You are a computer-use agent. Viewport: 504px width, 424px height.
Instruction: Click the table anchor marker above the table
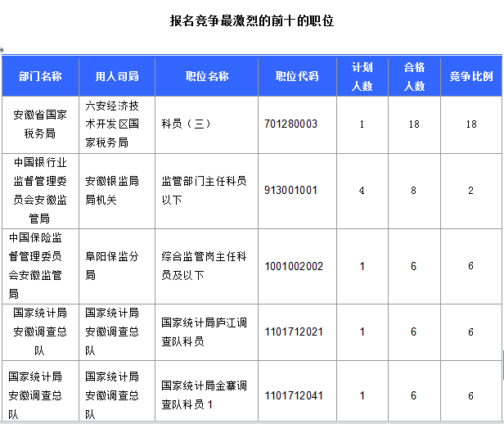tap(2, 49)
